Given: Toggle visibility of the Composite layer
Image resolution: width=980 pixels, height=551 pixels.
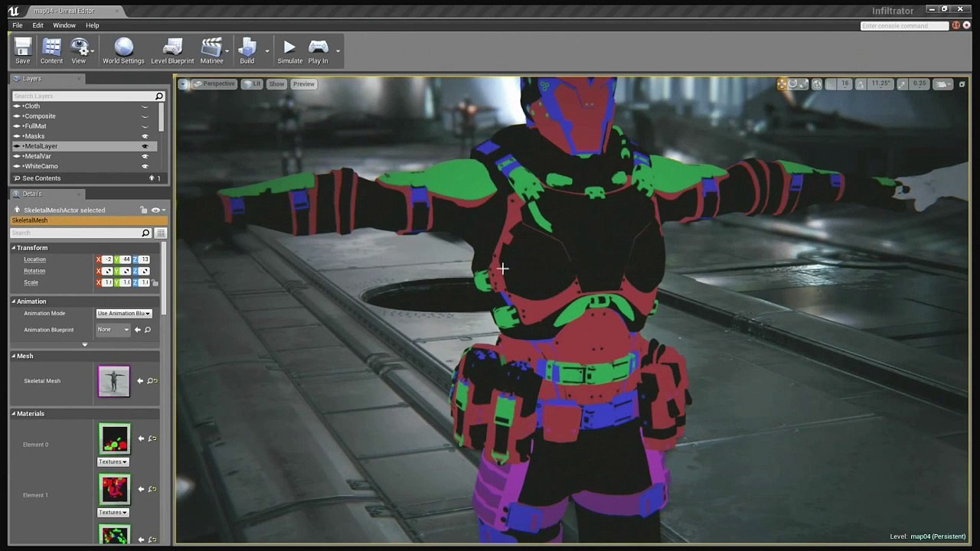Looking at the screenshot, I should tap(145, 116).
